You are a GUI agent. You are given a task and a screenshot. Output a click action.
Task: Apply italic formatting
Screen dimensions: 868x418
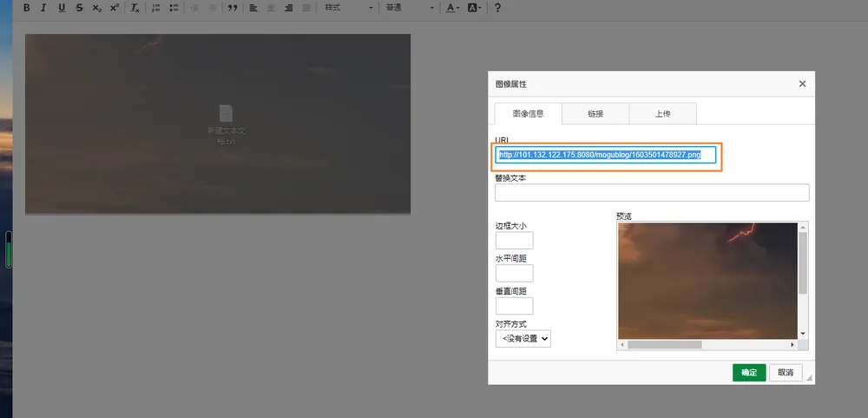point(43,8)
